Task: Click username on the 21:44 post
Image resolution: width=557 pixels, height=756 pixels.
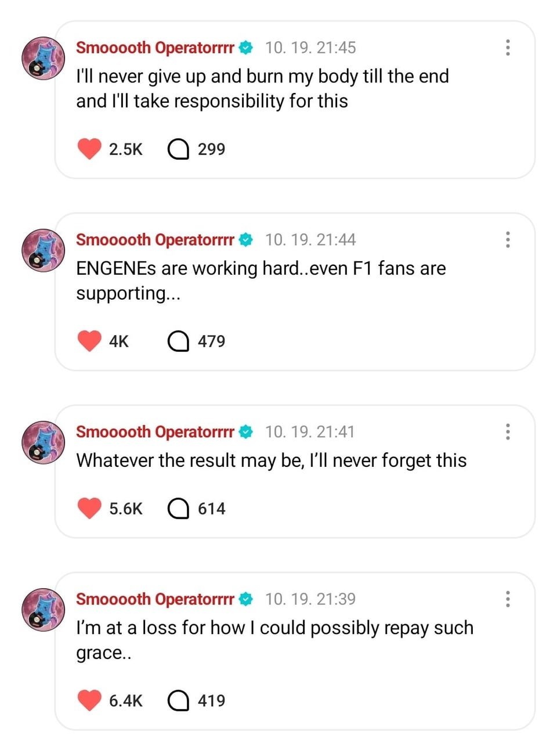Action: (155, 240)
